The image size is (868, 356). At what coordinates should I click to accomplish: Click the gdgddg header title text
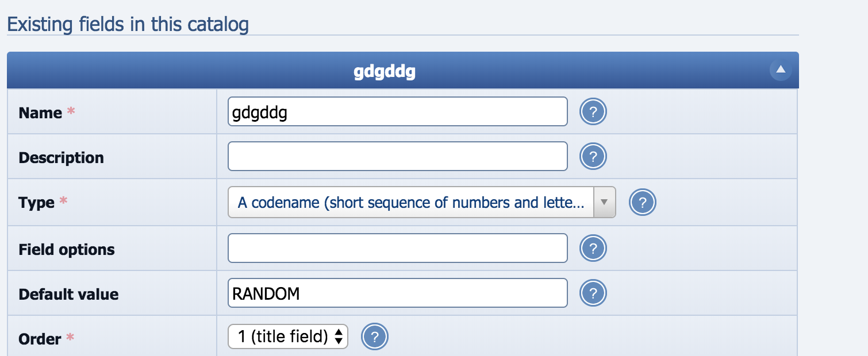click(x=384, y=72)
